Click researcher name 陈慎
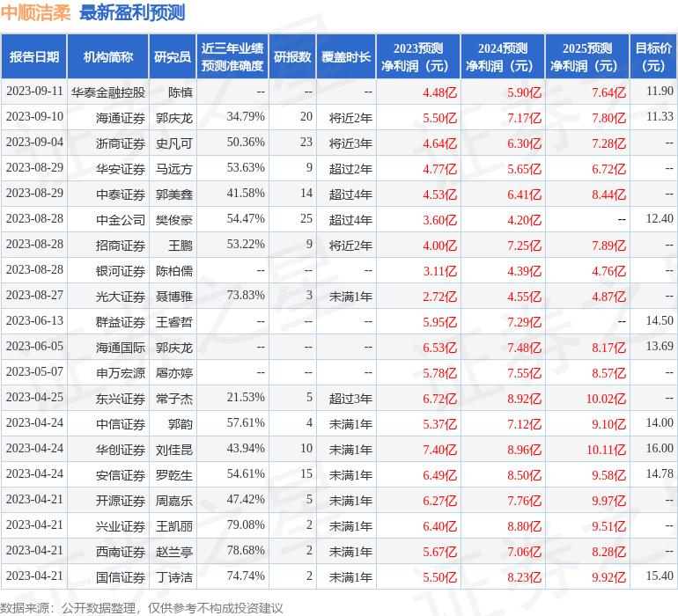 tap(181, 92)
